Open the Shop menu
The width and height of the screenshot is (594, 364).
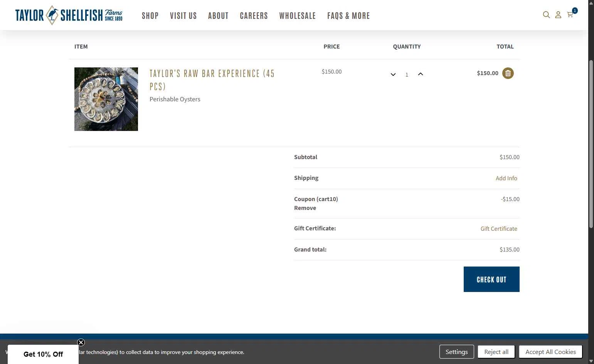click(x=150, y=16)
